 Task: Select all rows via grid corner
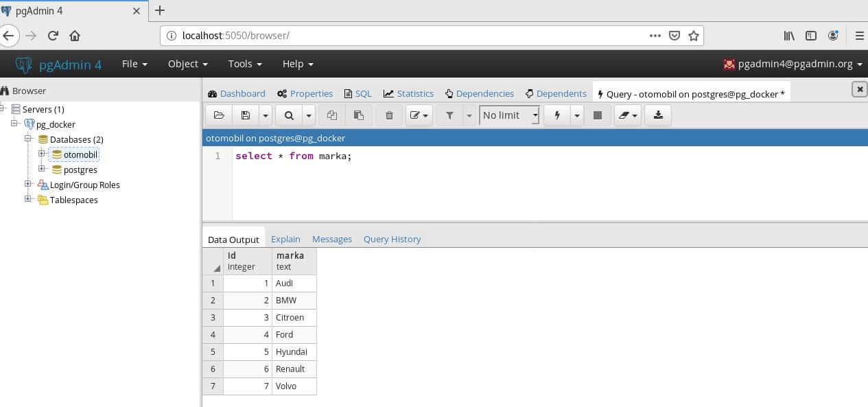tap(213, 261)
